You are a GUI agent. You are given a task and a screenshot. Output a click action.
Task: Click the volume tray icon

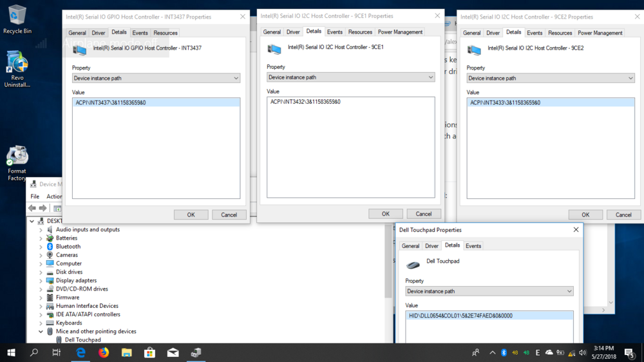[x=583, y=352]
